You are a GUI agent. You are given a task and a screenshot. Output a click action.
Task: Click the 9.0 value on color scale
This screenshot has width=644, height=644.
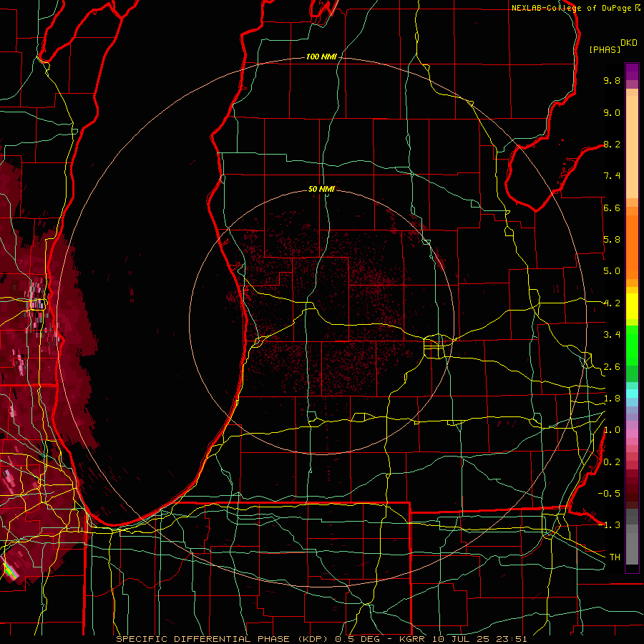(x=612, y=112)
